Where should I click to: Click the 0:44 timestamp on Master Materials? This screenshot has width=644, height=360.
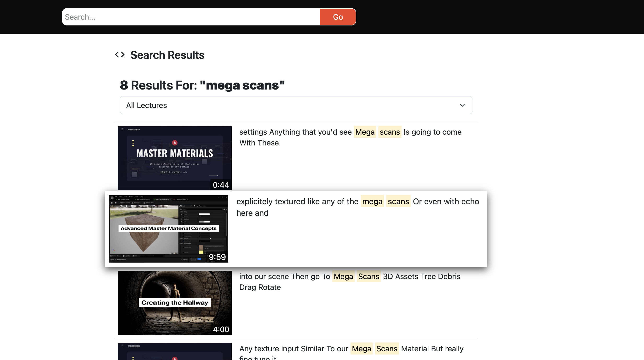point(221,185)
